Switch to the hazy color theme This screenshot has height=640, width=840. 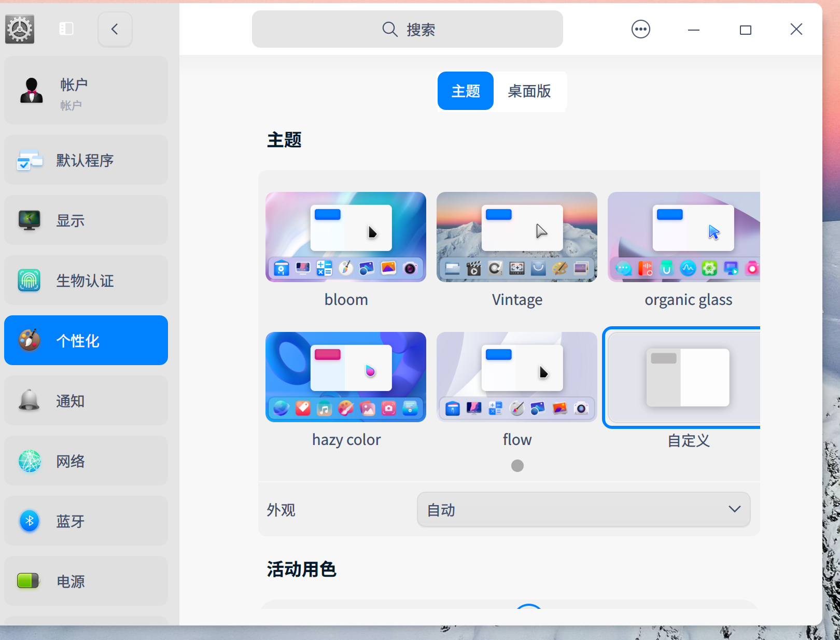pyautogui.click(x=346, y=377)
